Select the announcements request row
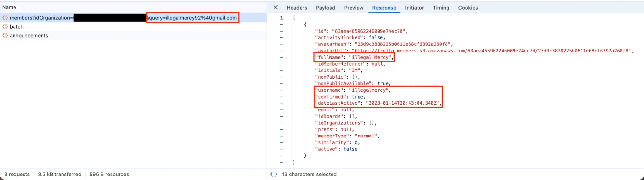Image resolution: width=644 pixels, height=180 pixels. point(133,36)
